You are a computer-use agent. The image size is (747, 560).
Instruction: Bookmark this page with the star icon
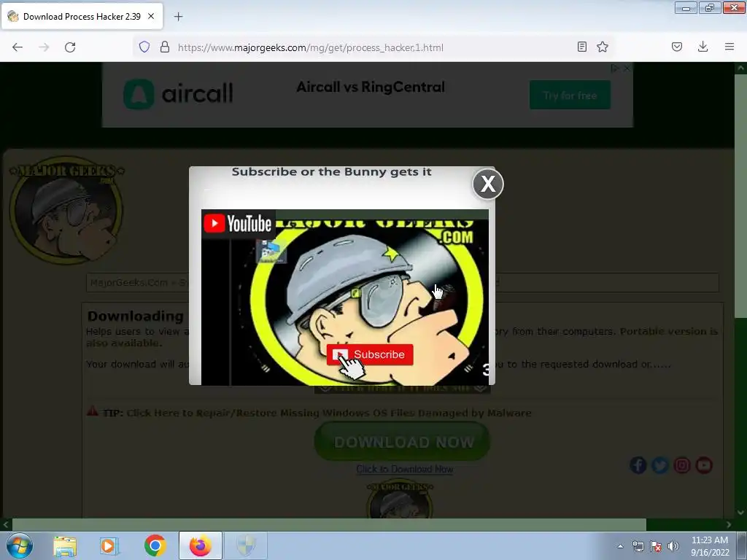pyautogui.click(x=603, y=47)
